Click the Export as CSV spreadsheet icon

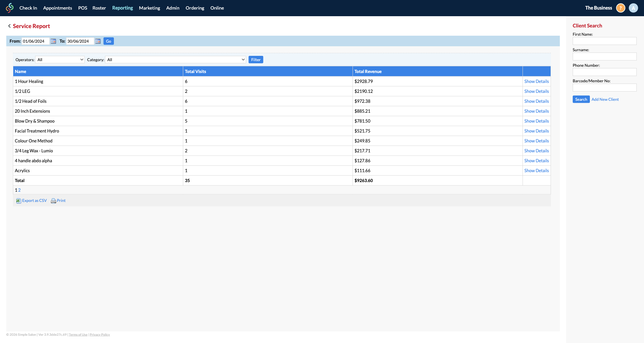click(x=18, y=201)
